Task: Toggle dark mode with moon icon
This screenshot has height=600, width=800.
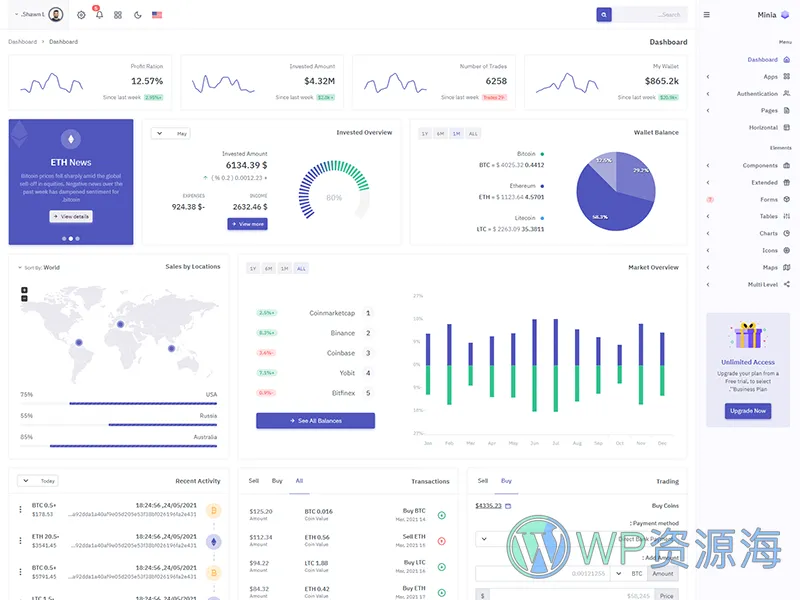Action: (137, 15)
